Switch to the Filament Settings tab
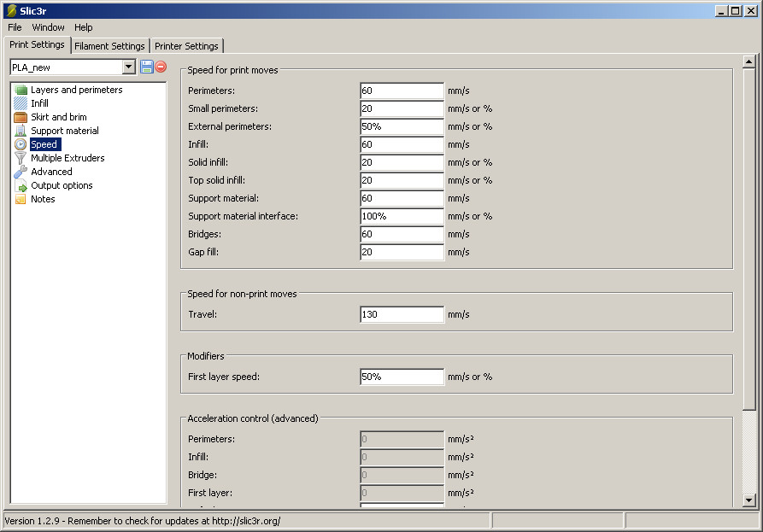Image resolution: width=763 pixels, height=532 pixels. (x=109, y=46)
